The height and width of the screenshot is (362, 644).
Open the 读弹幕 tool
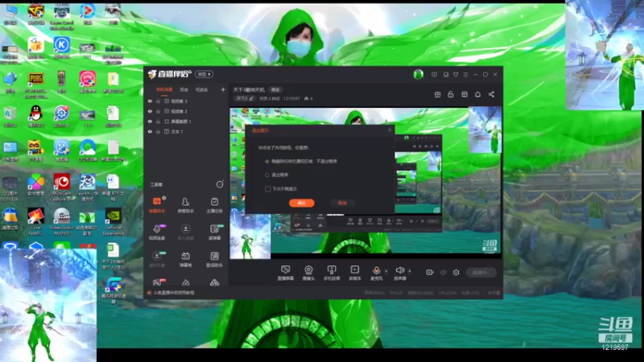tap(214, 232)
